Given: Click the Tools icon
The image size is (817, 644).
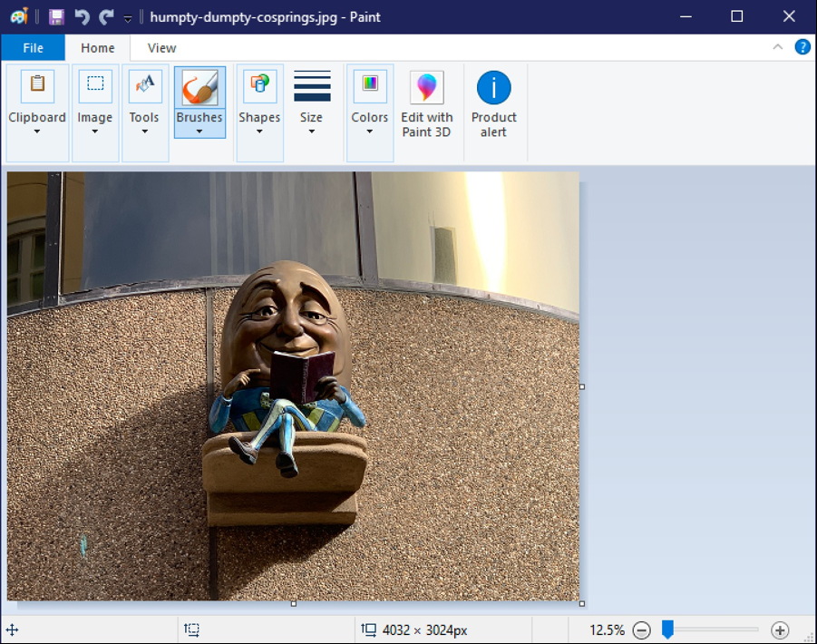Looking at the screenshot, I should pos(145,85).
